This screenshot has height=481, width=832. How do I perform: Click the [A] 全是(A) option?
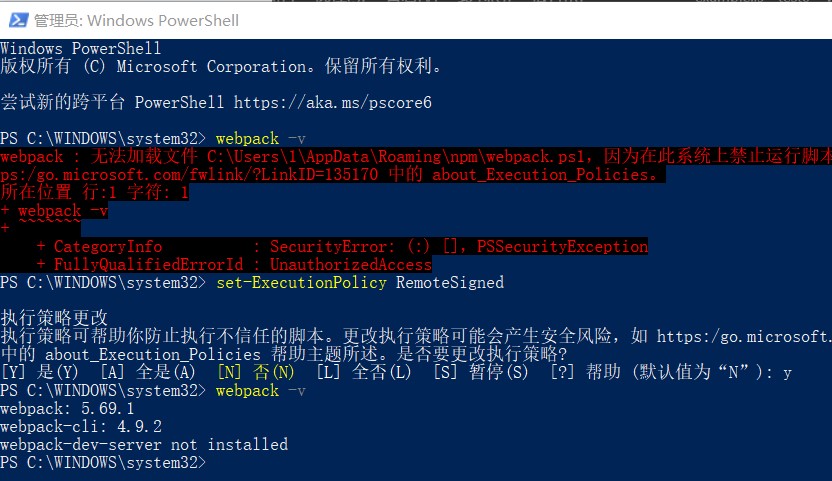point(148,372)
